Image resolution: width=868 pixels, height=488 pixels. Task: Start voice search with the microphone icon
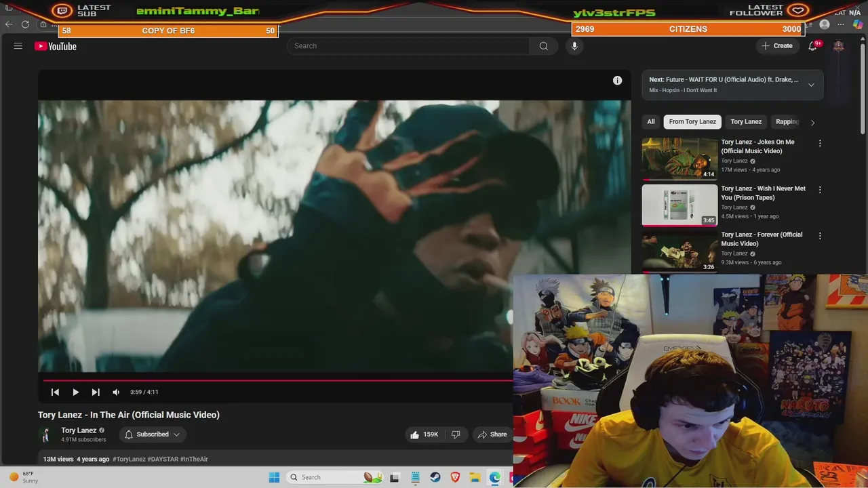(574, 46)
